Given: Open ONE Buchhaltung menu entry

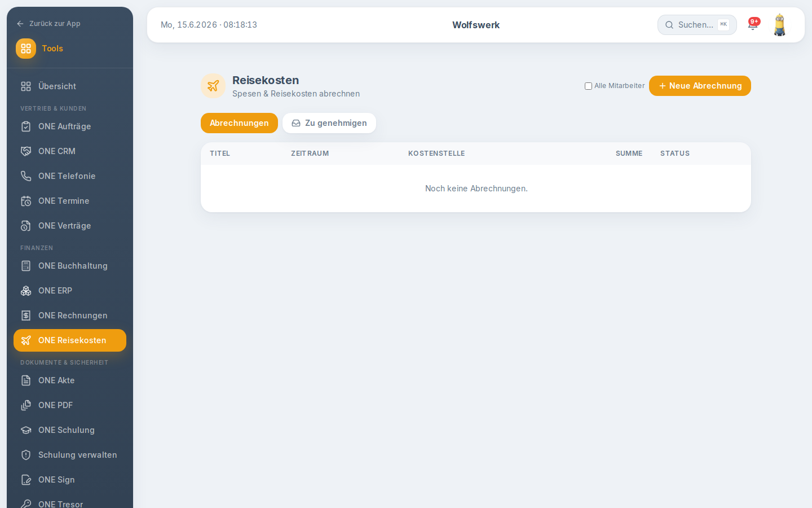Looking at the screenshot, I should [70, 266].
